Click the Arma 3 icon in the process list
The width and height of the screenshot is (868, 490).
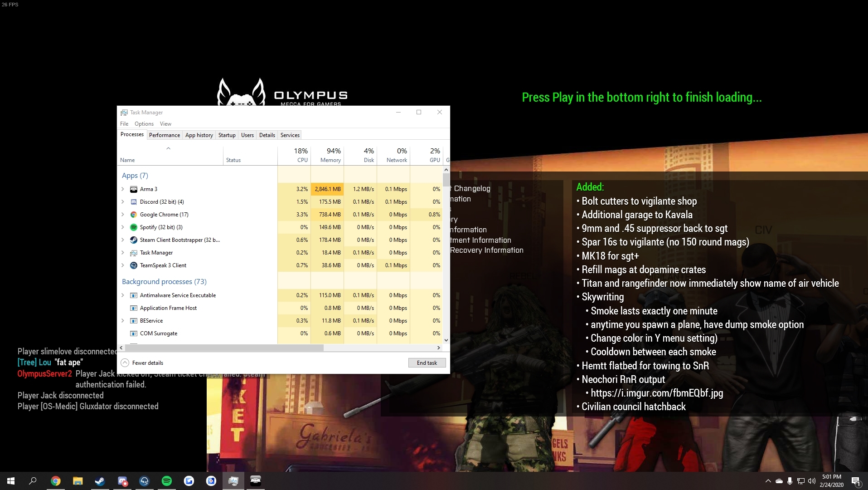(x=134, y=189)
